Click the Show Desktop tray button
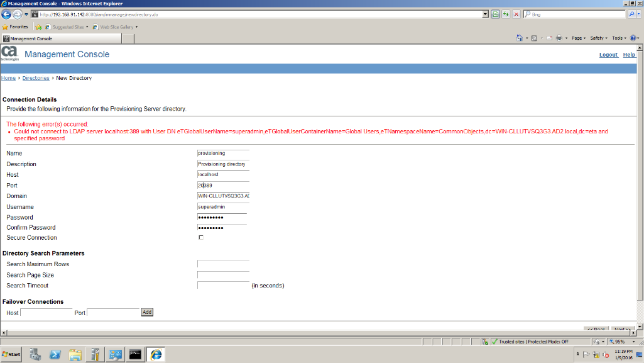Viewport: 644px width, 363px height. [640, 354]
